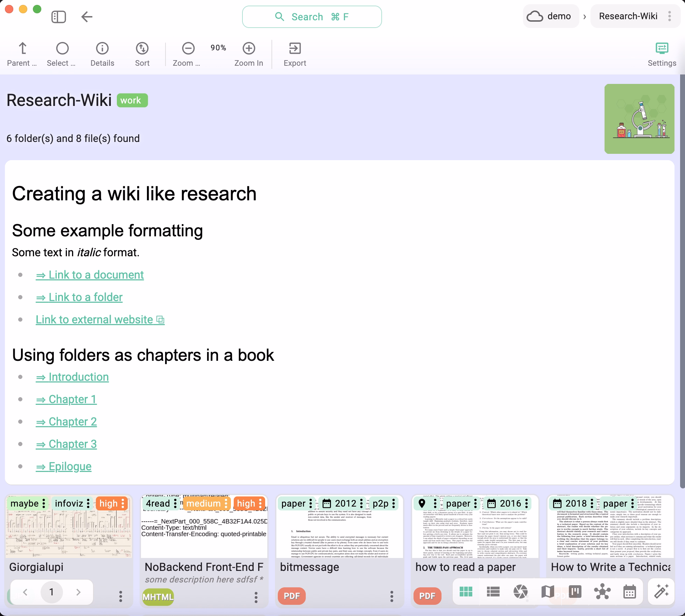Toggle select all files circle
685x616 pixels.
tap(62, 53)
